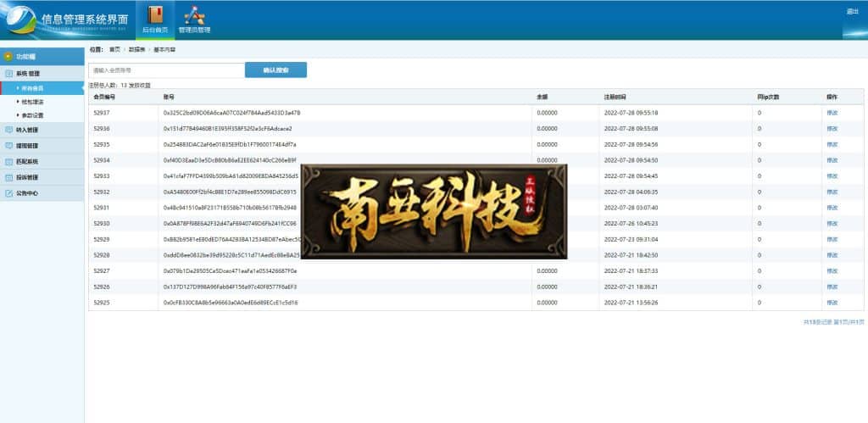
Task: Expand the 系统管理 sidebar section
Action: (42, 74)
